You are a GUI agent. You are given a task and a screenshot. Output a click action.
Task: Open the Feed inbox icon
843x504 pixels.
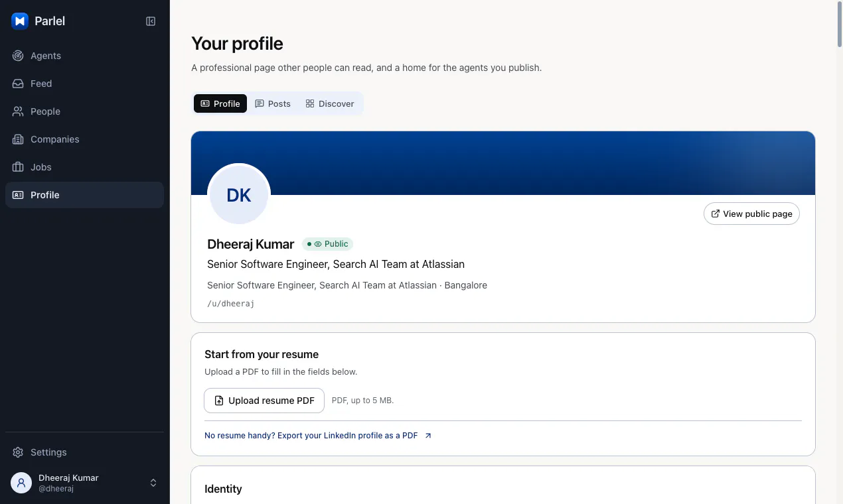pyautogui.click(x=18, y=84)
